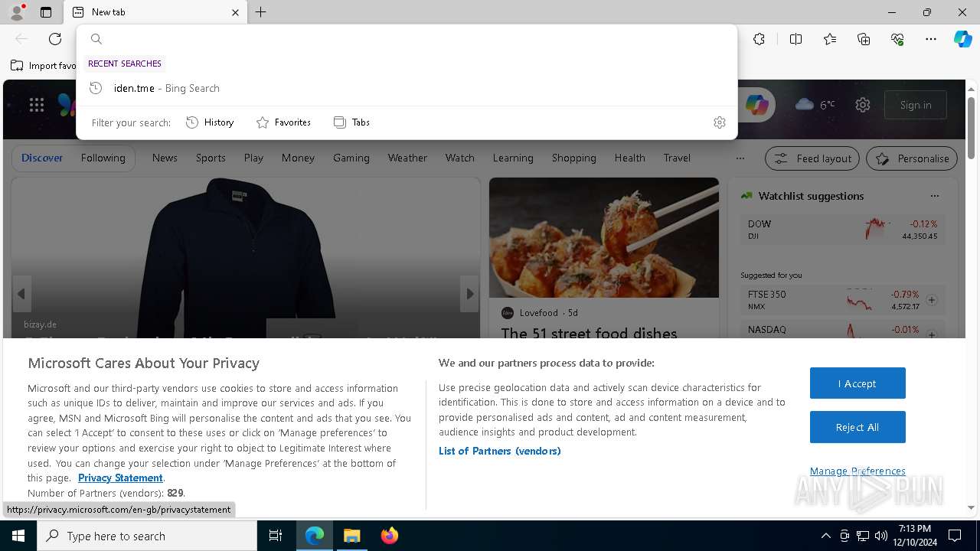The width and height of the screenshot is (980, 551).
Task: Open File Explorer from taskbar
Action: [x=351, y=536]
